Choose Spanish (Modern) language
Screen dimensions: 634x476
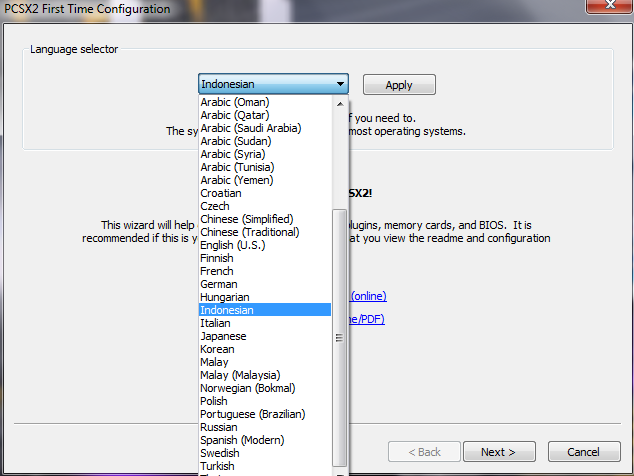tap(265, 440)
